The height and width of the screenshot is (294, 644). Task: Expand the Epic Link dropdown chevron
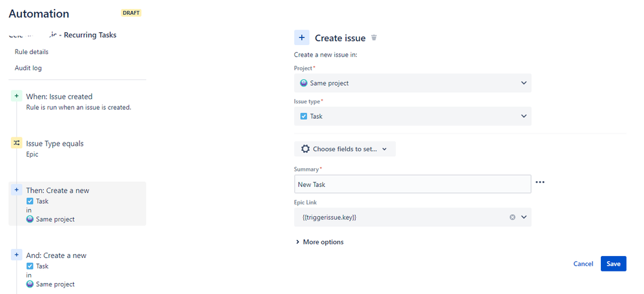pos(524,217)
